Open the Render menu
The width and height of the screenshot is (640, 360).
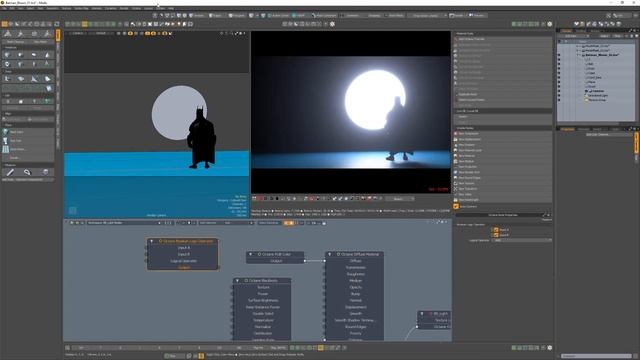(x=124, y=8)
